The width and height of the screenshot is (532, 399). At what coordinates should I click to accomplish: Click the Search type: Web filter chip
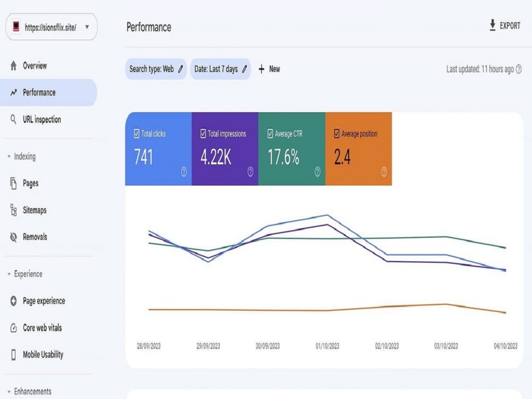[x=156, y=69]
